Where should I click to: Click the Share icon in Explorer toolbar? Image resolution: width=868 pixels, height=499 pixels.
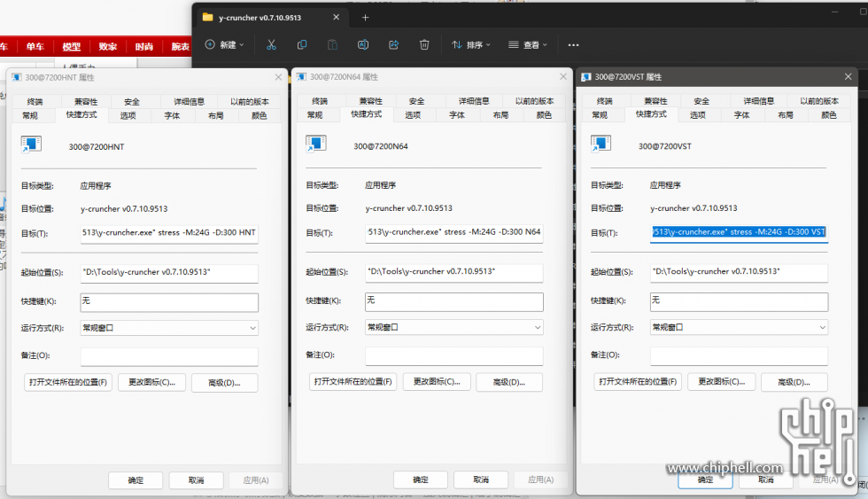click(393, 45)
